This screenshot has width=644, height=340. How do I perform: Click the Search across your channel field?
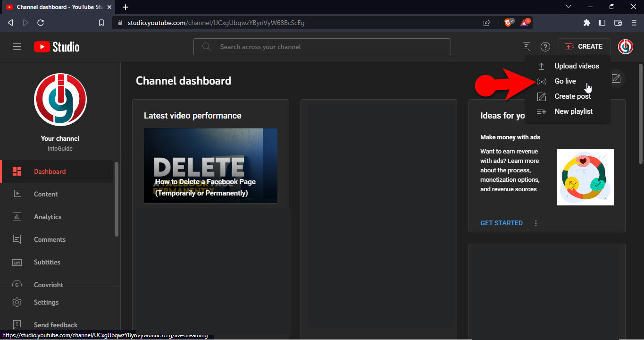tap(322, 47)
